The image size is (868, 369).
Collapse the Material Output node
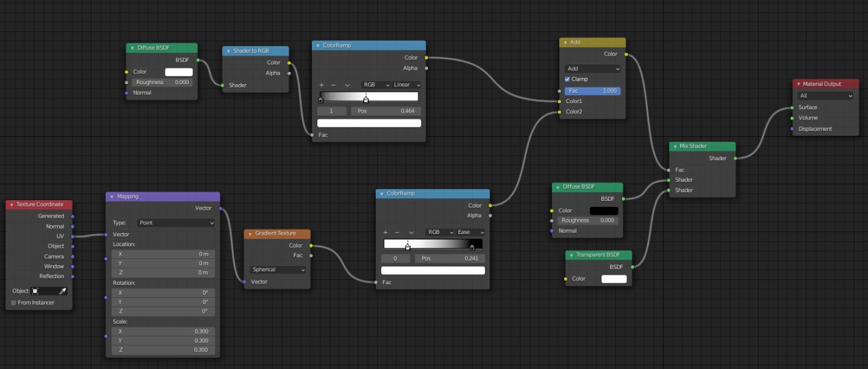point(798,84)
